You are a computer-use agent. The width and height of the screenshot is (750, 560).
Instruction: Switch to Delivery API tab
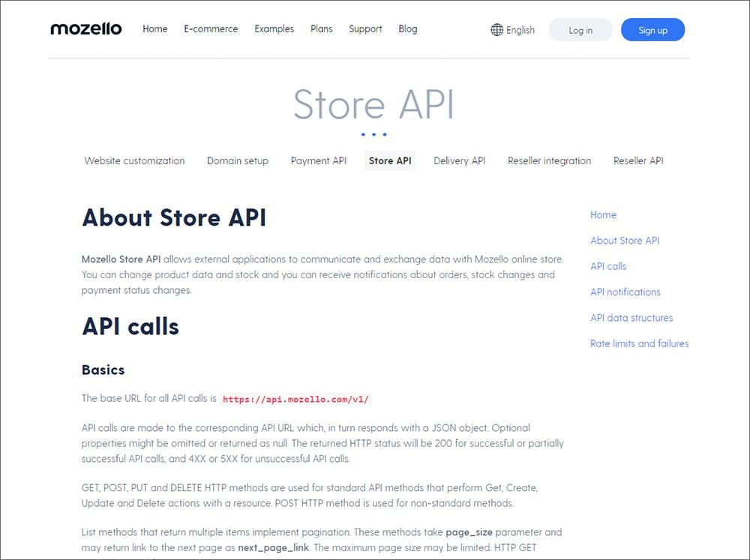(460, 160)
